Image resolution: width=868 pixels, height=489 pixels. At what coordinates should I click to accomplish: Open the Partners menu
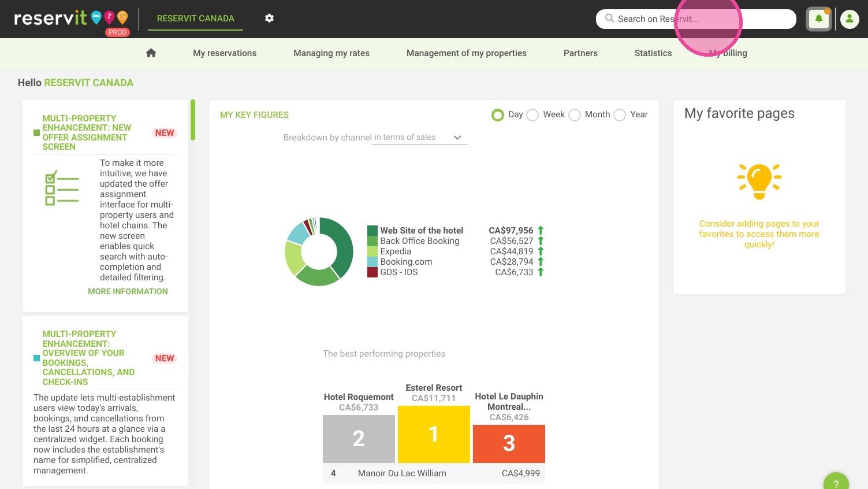tap(580, 53)
